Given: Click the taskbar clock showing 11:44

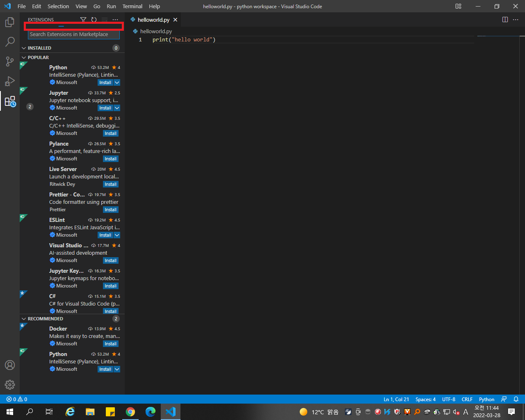Looking at the screenshot, I should click(x=487, y=412).
